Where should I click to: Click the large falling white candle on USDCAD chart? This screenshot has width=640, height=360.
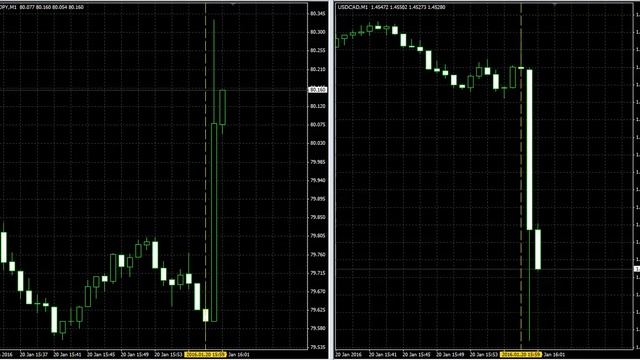tap(529, 150)
